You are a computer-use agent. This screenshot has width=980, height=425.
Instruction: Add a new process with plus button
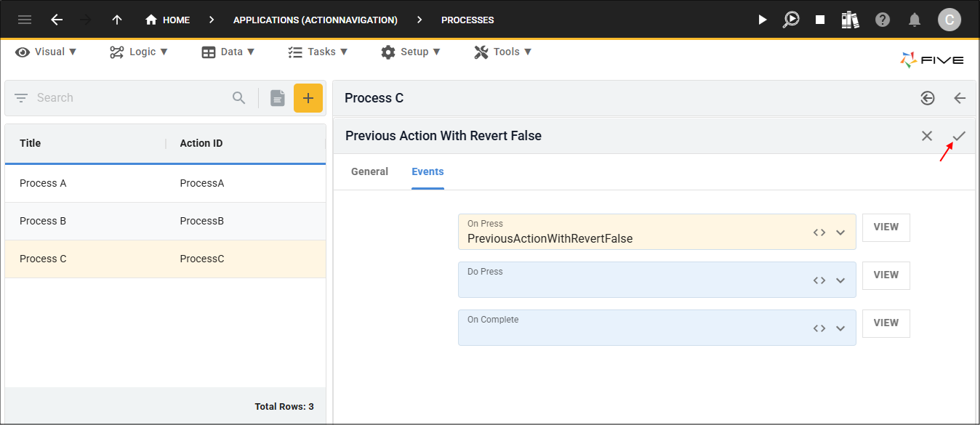[308, 98]
